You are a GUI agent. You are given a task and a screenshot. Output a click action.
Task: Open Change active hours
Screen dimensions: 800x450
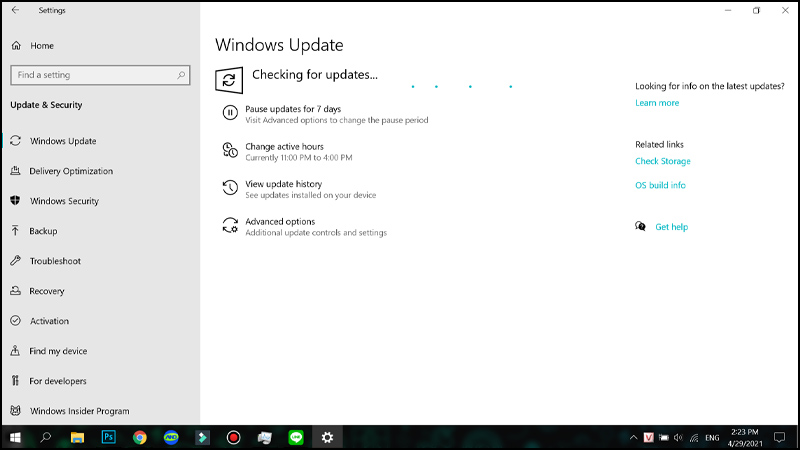(284, 146)
